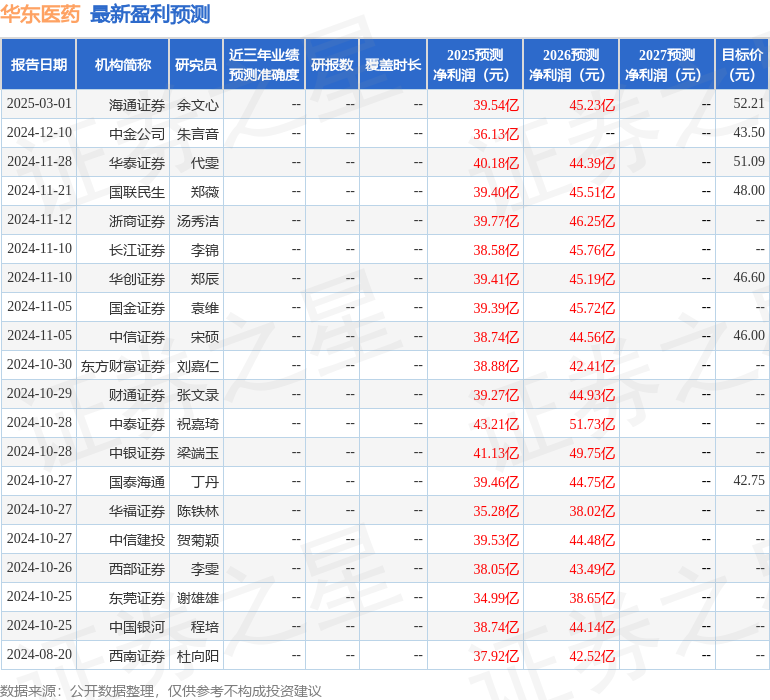Select the 机构简称 column header
The height and width of the screenshot is (700, 770).
[x=123, y=64]
